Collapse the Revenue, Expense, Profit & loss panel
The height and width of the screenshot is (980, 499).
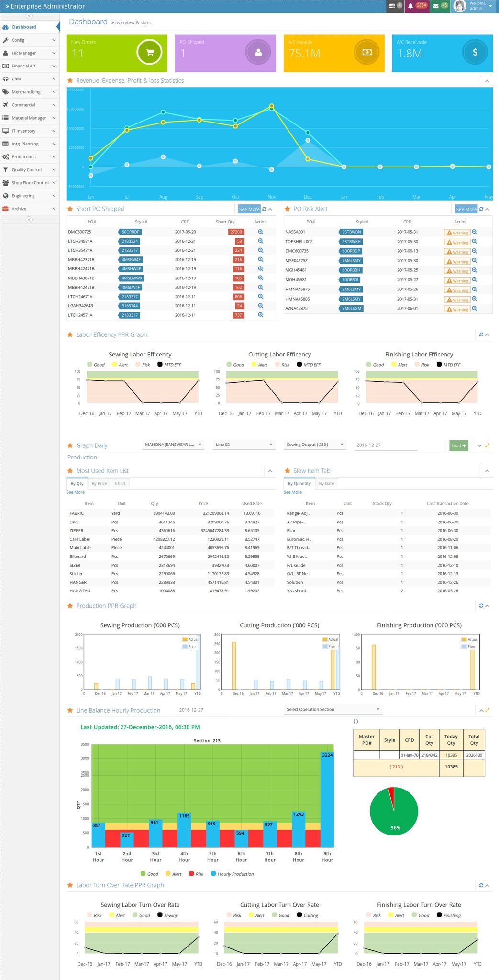pyautogui.click(x=487, y=81)
